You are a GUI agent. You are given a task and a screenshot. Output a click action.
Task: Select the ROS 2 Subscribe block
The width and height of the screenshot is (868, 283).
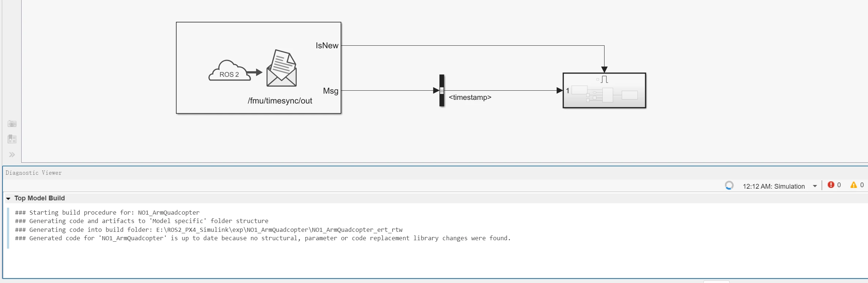click(258, 68)
